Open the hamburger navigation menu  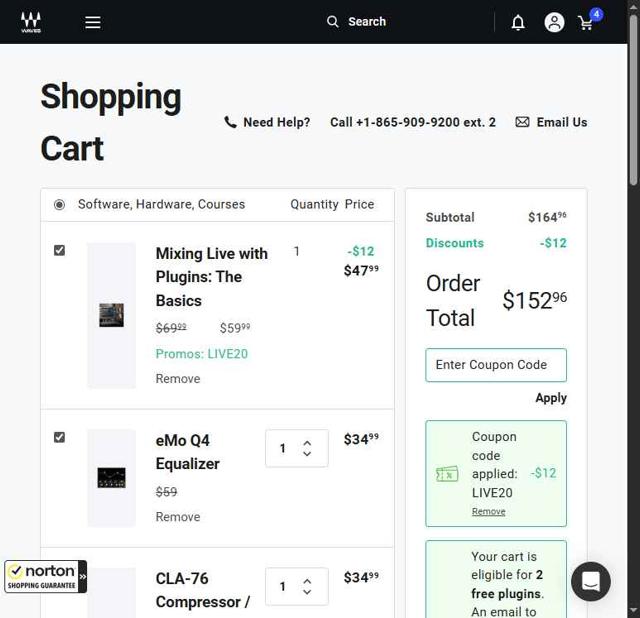pos(93,22)
